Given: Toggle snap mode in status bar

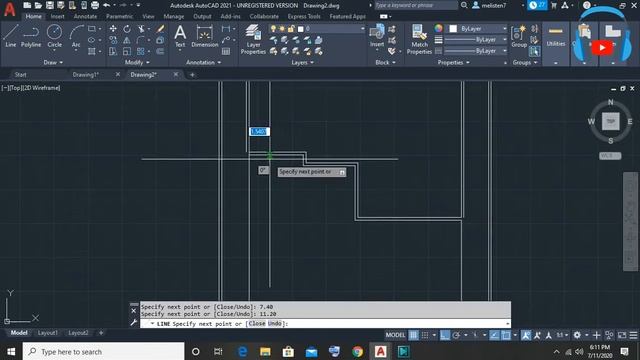Looking at the screenshot, I should (x=425, y=335).
